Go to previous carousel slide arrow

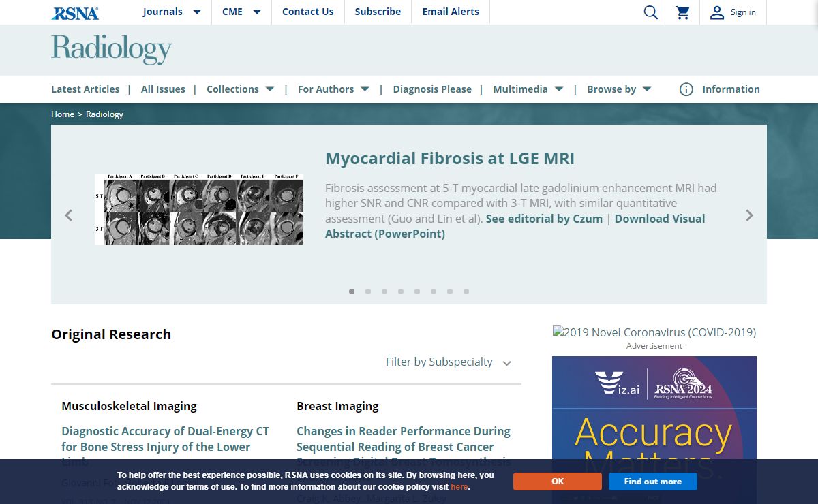68,215
